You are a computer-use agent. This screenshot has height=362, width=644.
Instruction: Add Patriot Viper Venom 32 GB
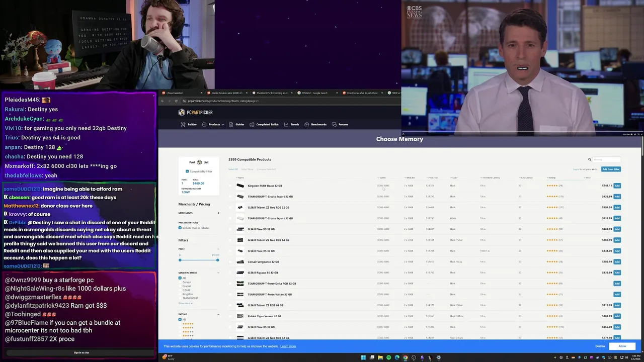click(x=617, y=316)
